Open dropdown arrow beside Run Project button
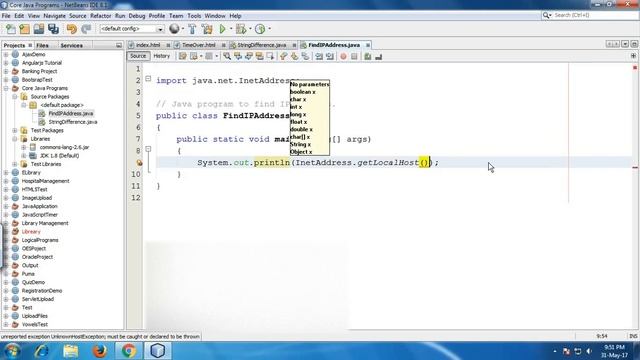 pos(231,29)
